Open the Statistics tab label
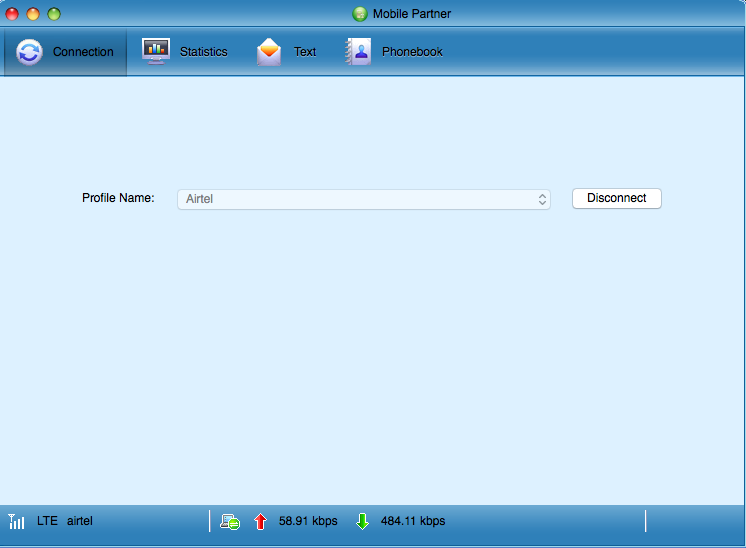 [204, 52]
